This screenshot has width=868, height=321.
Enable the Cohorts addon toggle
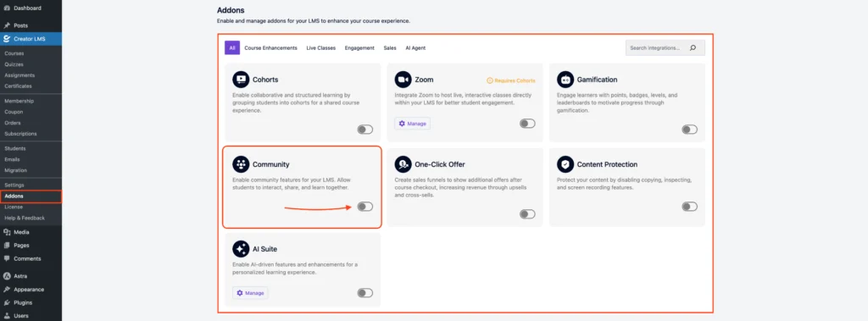click(x=365, y=130)
